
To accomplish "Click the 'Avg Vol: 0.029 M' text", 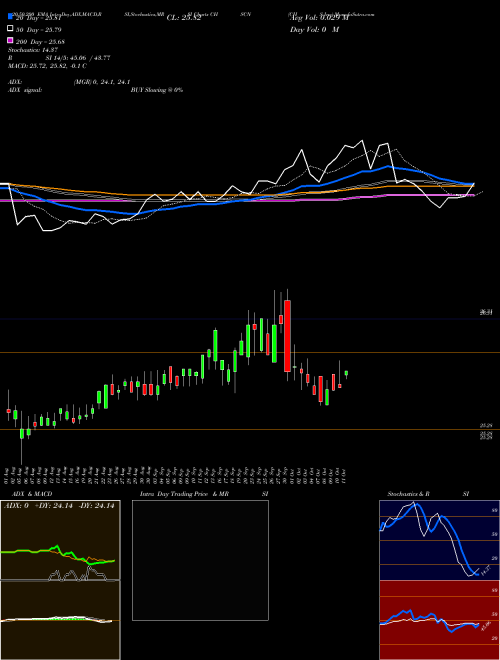I will tap(320, 18).
